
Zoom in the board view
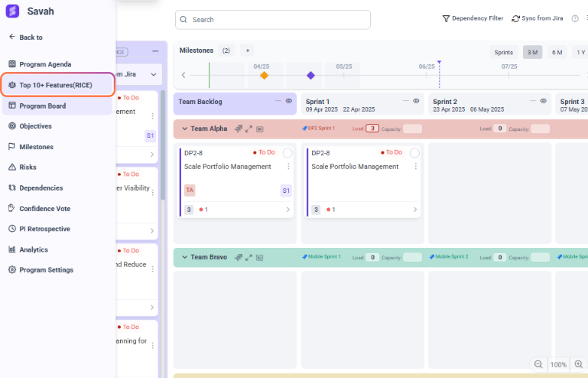click(579, 364)
